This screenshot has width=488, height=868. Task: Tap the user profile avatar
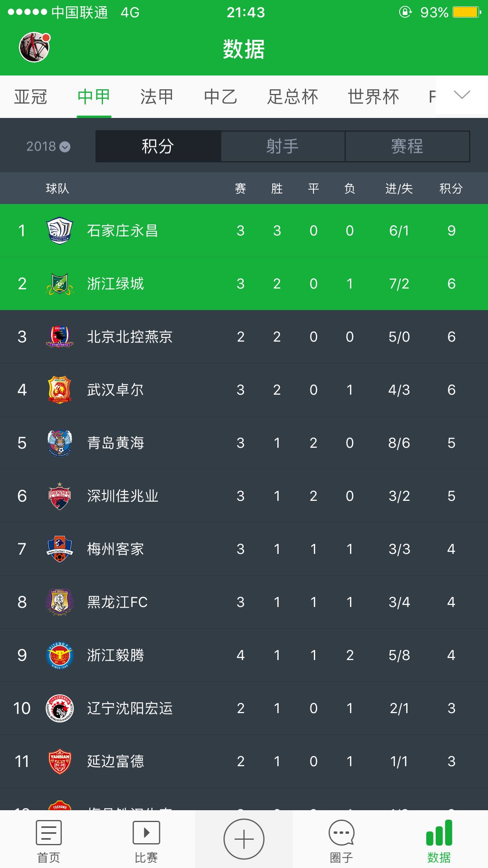pyautogui.click(x=35, y=47)
